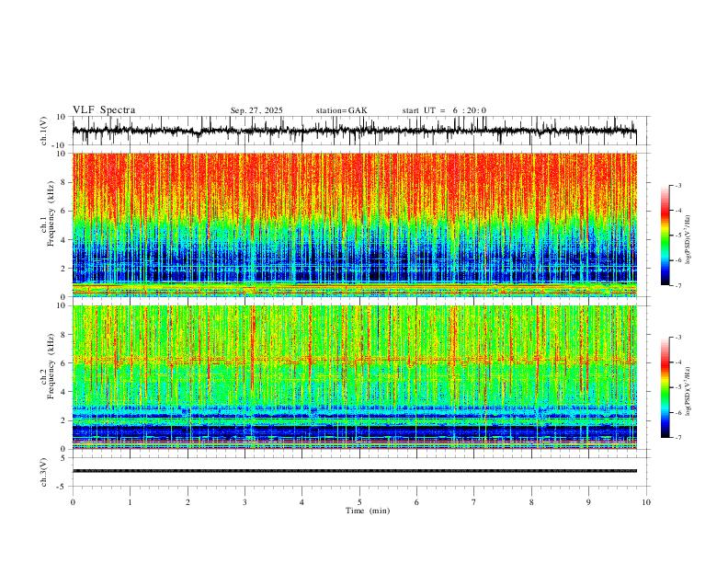
Task: Click the ch.1 spectrogram color bar
Action: (x=665, y=235)
